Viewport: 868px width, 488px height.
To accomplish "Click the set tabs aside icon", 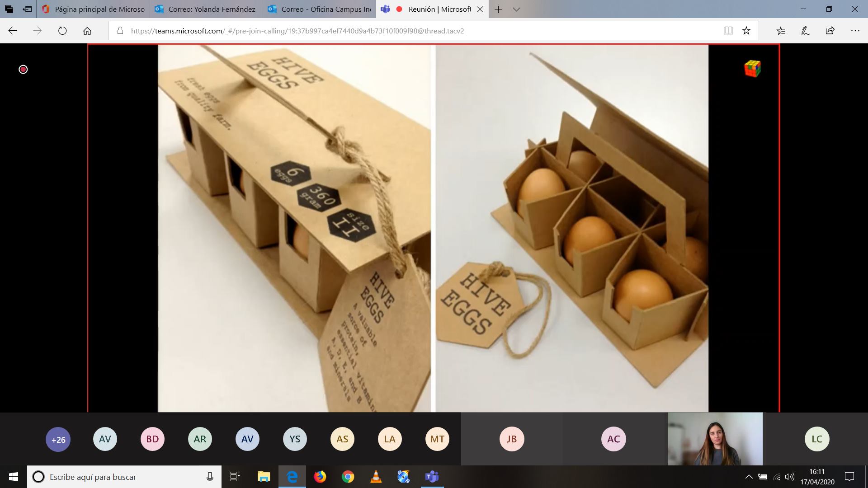I will click(x=28, y=9).
